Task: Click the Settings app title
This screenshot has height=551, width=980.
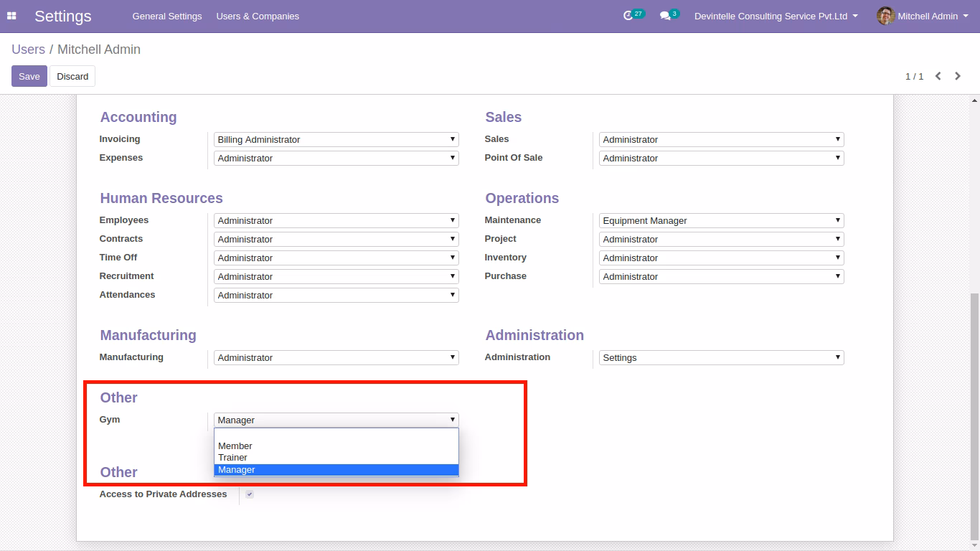Action: coord(63,16)
